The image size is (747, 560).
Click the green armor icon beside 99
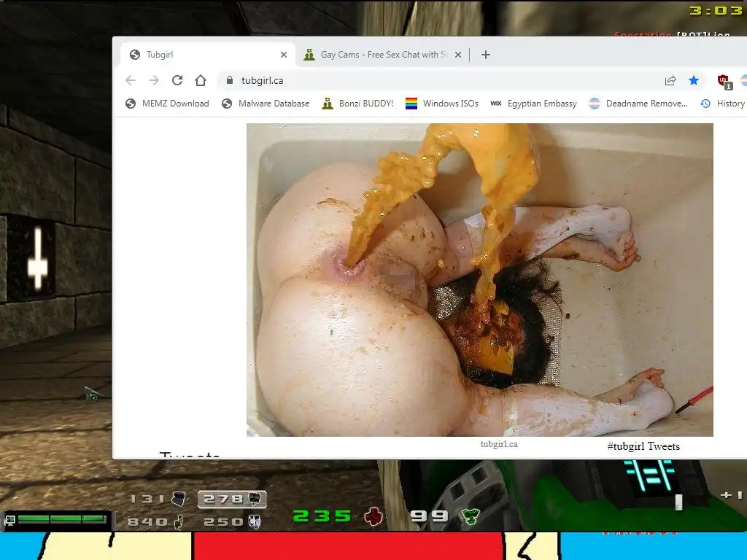pyautogui.click(x=470, y=517)
